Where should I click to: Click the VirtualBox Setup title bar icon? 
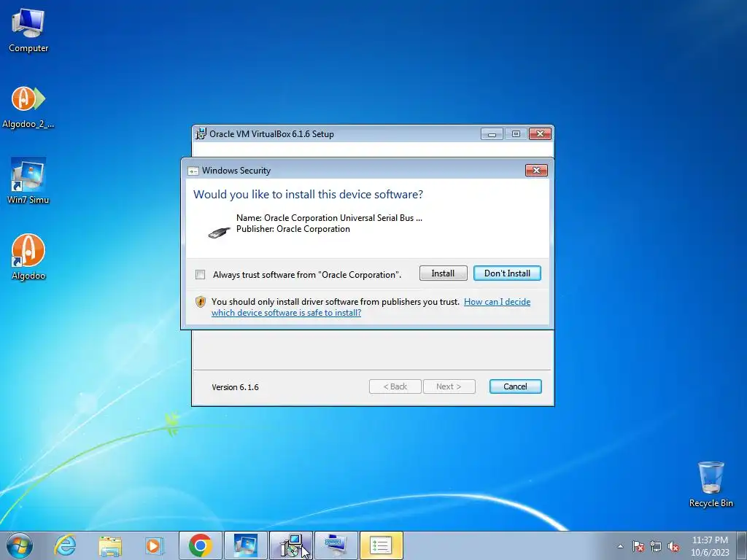(x=201, y=134)
